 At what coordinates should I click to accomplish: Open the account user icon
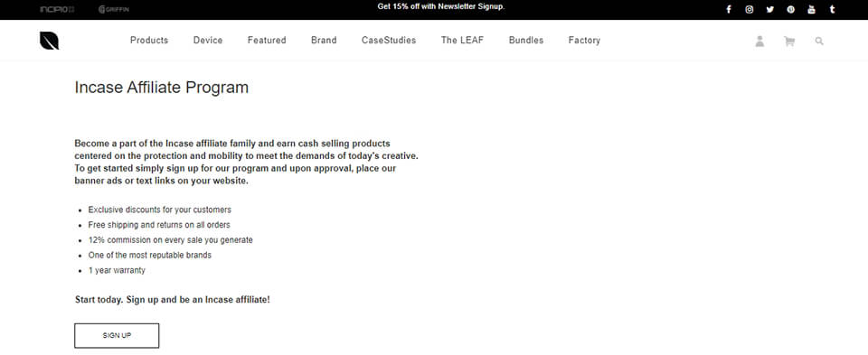[x=759, y=41]
